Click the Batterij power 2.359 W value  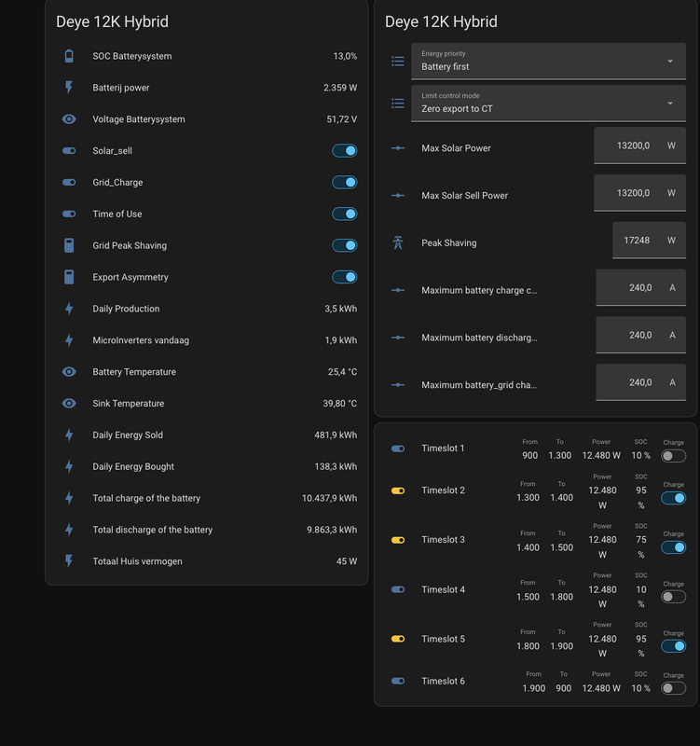tap(340, 88)
